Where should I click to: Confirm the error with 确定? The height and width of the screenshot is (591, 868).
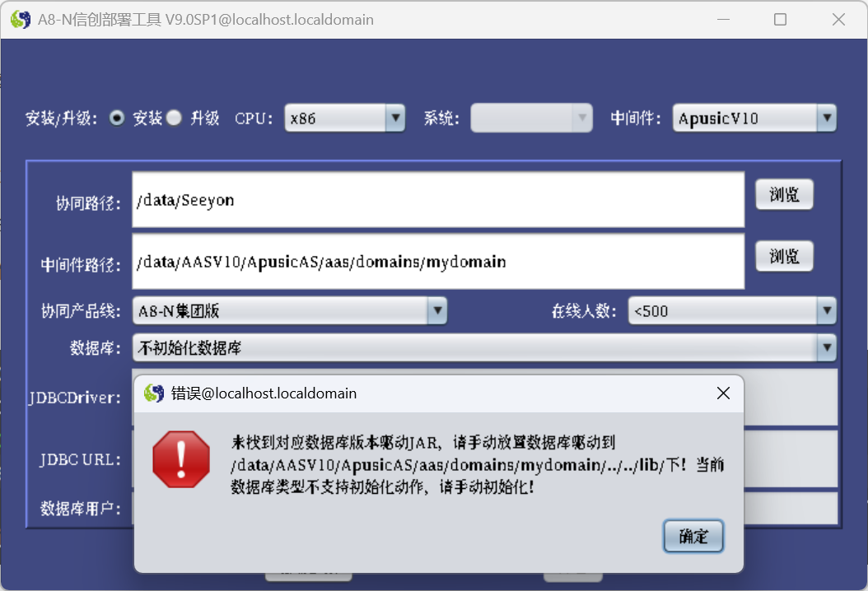point(693,536)
